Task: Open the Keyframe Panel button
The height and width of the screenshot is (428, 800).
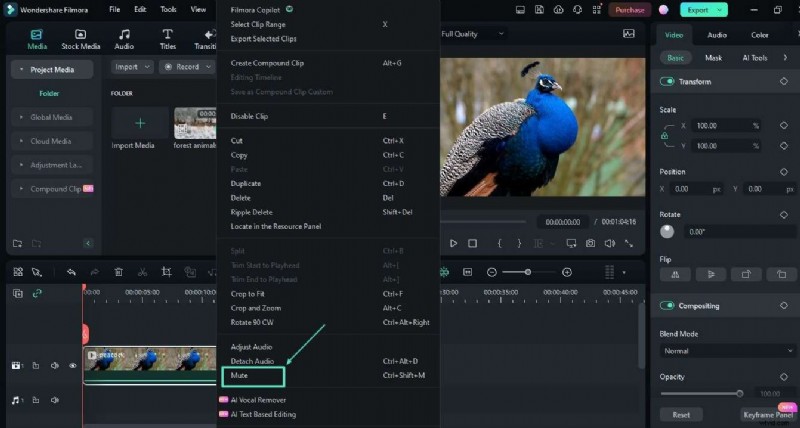Action: pos(768,415)
